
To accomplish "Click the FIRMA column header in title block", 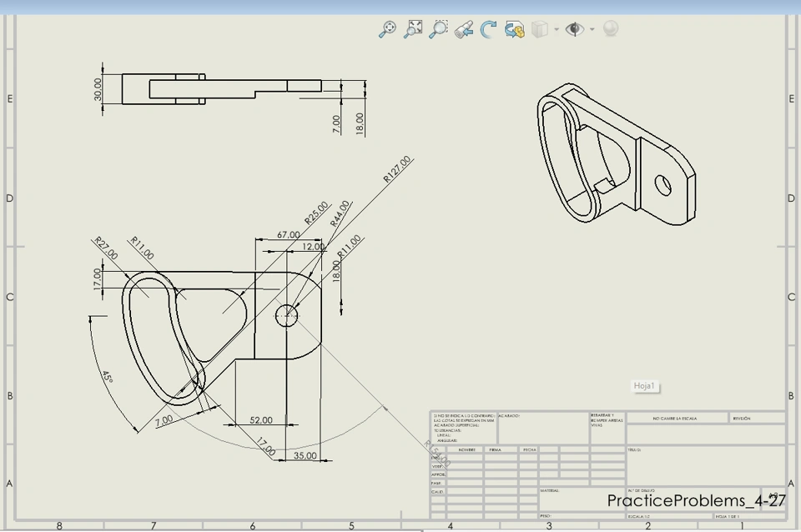I will (x=495, y=449).
